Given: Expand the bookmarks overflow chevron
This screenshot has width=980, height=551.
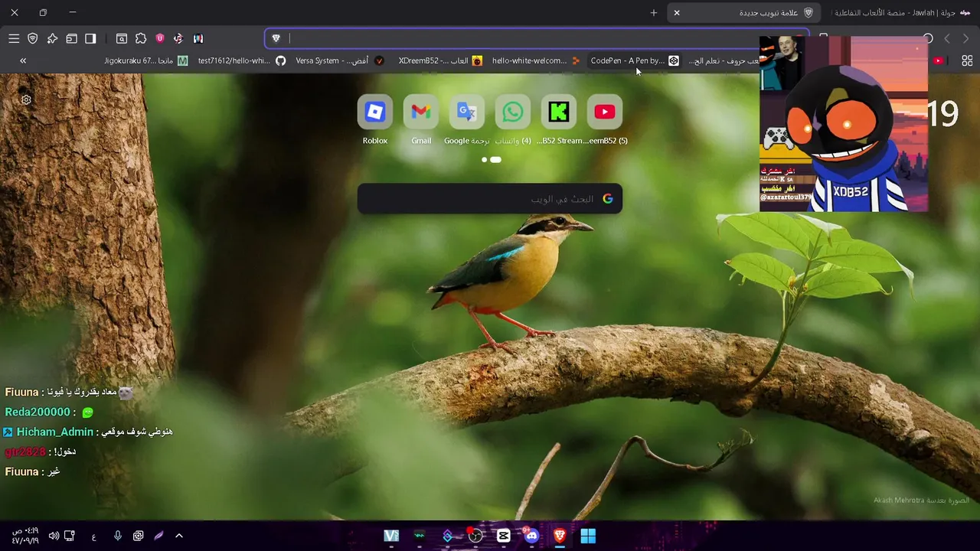Looking at the screenshot, I should click(x=23, y=60).
